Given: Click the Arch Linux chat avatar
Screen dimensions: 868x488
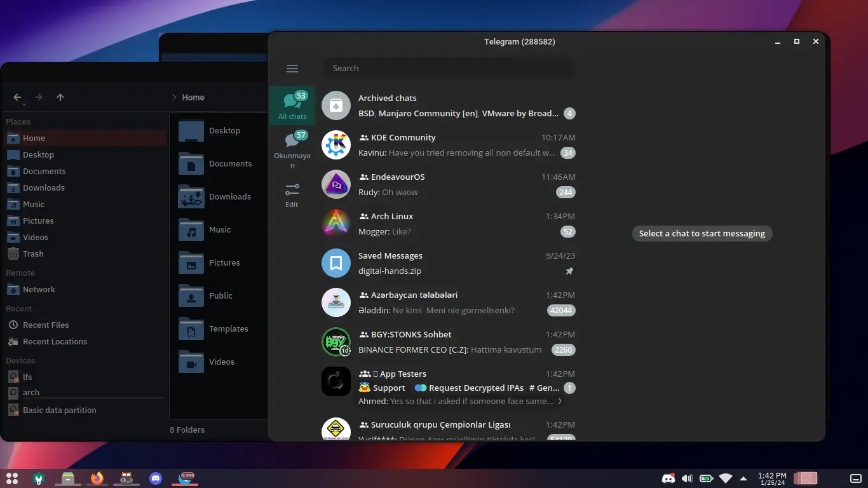Looking at the screenshot, I should (336, 224).
